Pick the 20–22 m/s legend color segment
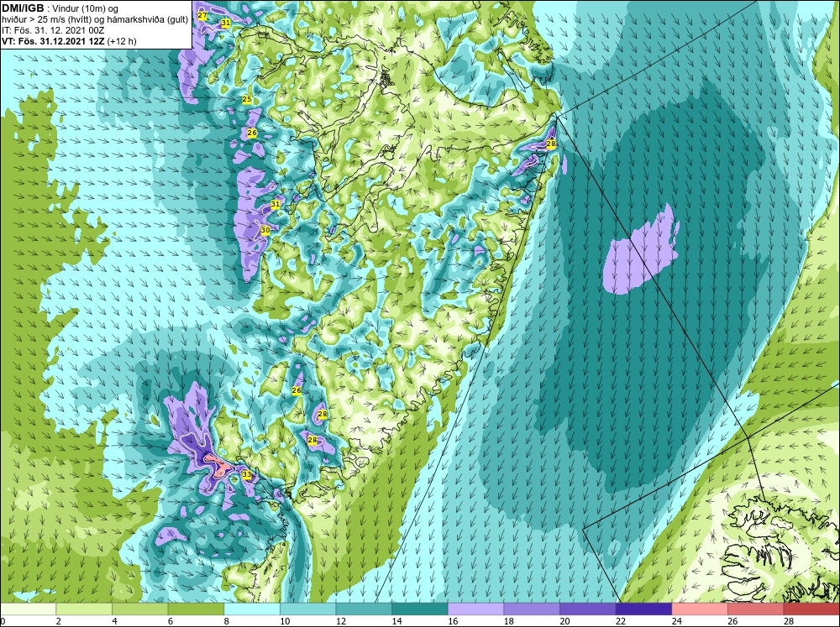The image size is (840, 627). click(588, 609)
